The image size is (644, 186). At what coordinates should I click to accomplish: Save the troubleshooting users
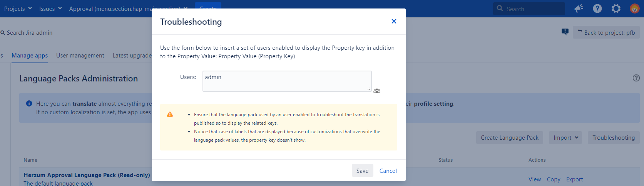(x=362, y=171)
